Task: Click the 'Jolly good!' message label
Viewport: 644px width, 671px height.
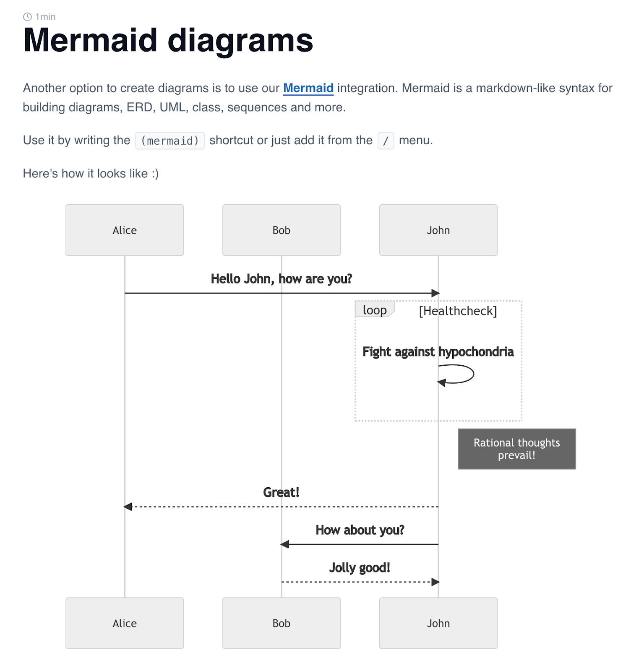Action: [x=360, y=568]
